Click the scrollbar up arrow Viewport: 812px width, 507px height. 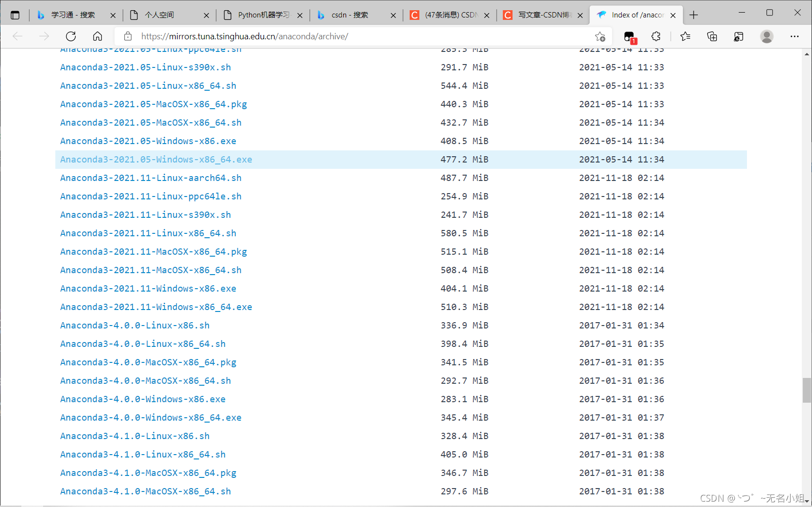point(807,54)
